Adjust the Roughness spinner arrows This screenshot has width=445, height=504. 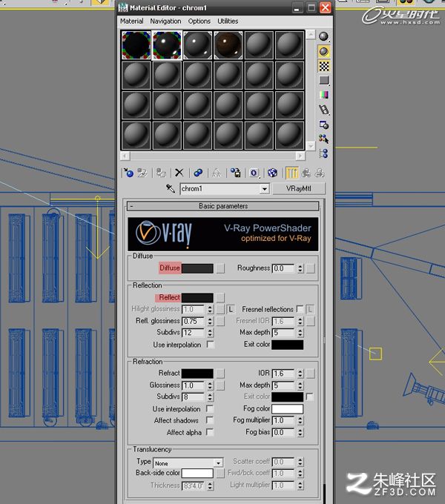pos(300,268)
